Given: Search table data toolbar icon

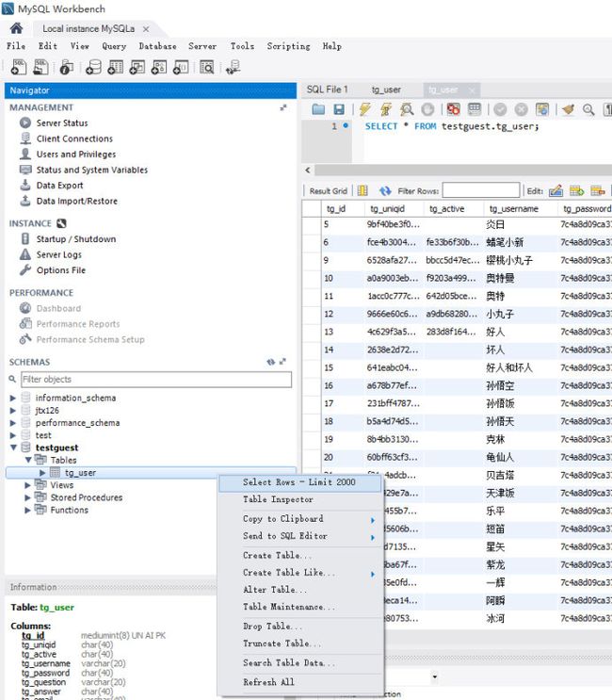Looking at the screenshot, I should pyautogui.click(x=206, y=67).
